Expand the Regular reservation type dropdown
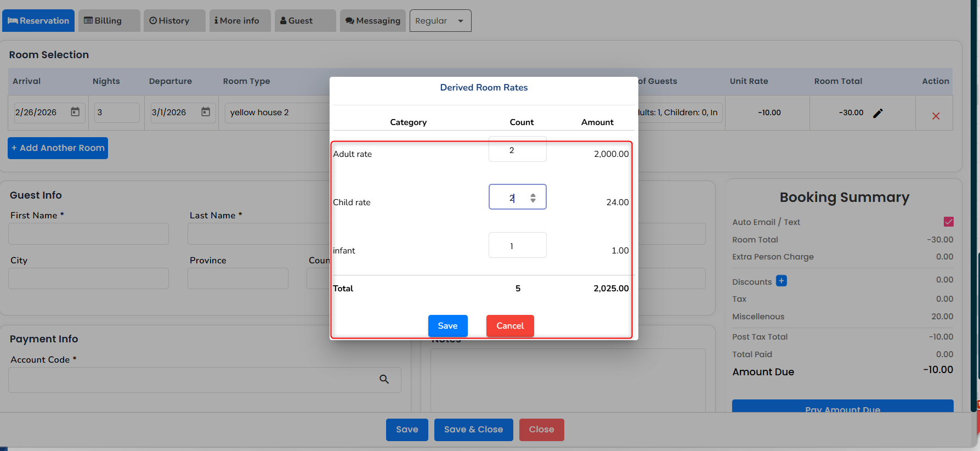The image size is (980, 451). (x=440, y=21)
